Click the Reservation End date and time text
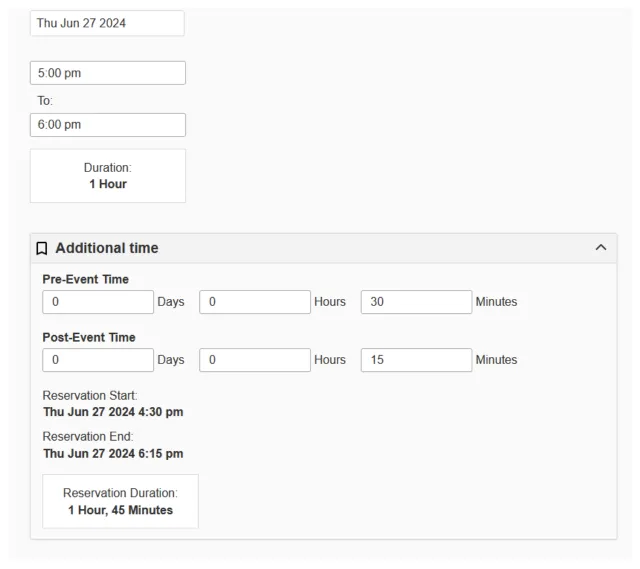The height and width of the screenshot is (569, 640). [x=113, y=453]
